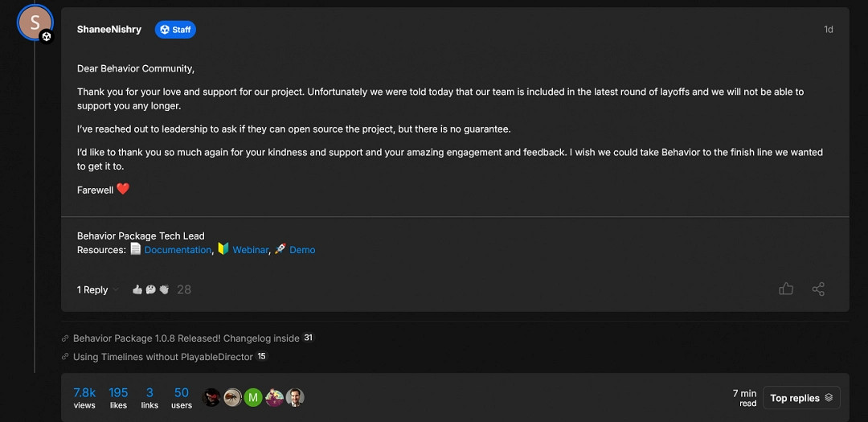Open ShaneeNishry's avatar profile picture
Image resolution: width=868 pixels, height=422 pixels.
35,23
